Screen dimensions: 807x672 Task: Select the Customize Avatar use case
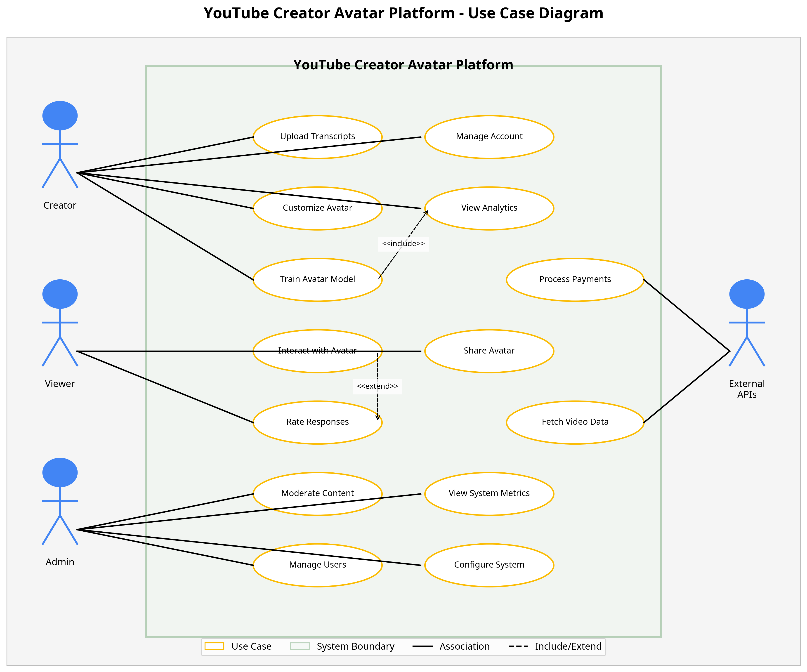pyautogui.click(x=317, y=208)
